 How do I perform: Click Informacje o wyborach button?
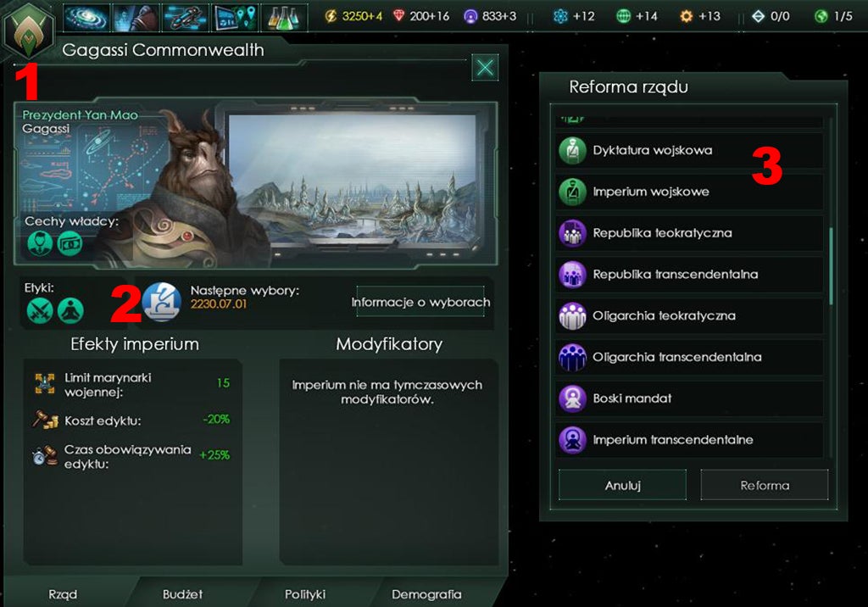420,302
